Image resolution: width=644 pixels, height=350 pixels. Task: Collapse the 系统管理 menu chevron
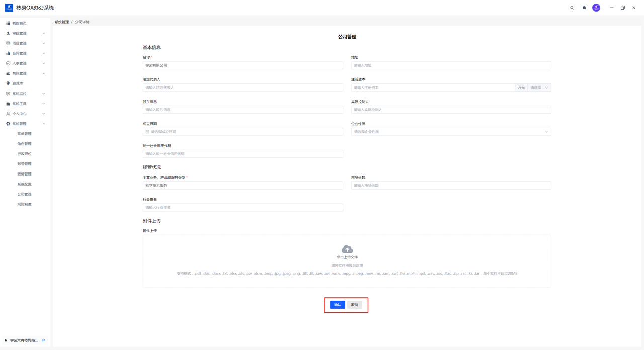[x=44, y=124]
